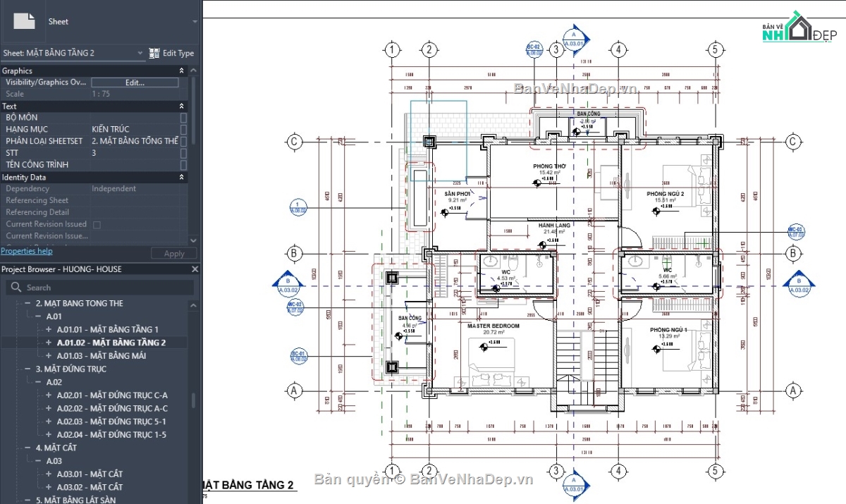Screen dimensions: 846x504
Task: Select right grid bubble B
Action: pyautogui.click(x=792, y=253)
